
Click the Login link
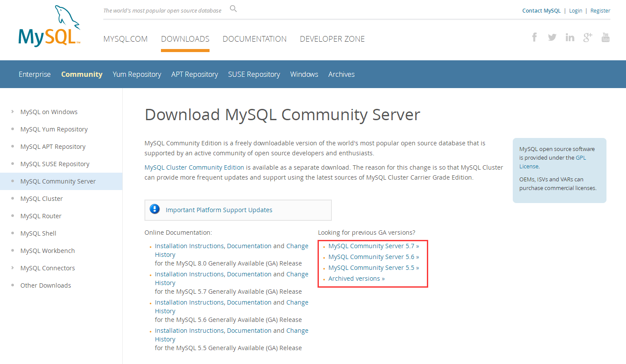pos(575,11)
